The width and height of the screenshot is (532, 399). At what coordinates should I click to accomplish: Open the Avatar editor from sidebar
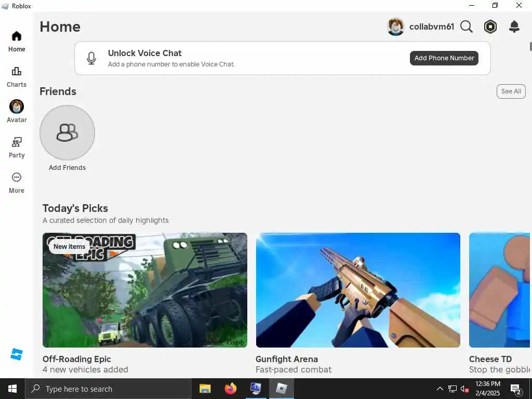click(17, 111)
